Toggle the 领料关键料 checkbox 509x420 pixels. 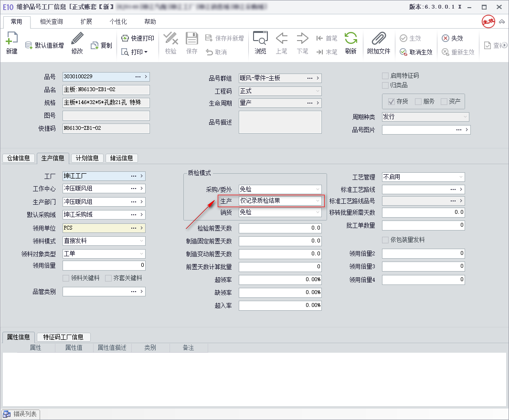(66, 278)
